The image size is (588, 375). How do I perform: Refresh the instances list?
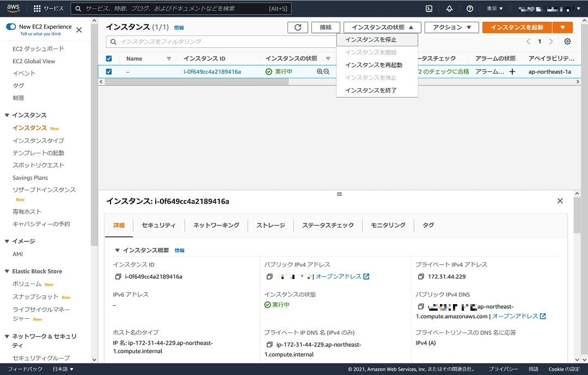coord(298,27)
